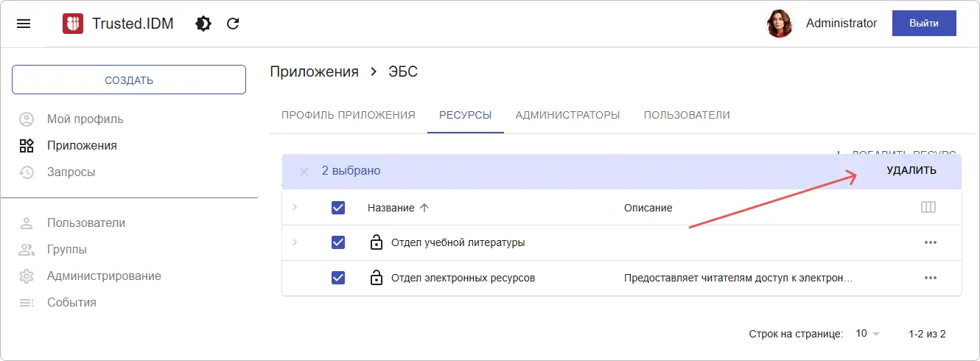
Task: Switch to the Профиль приложения tab
Action: [x=349, y=115]
